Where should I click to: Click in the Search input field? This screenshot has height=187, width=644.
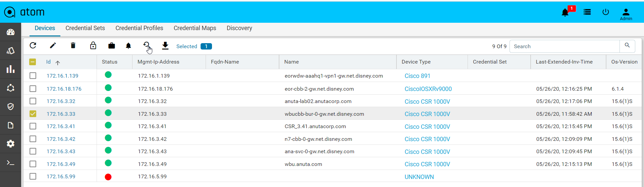coord(565,46)
